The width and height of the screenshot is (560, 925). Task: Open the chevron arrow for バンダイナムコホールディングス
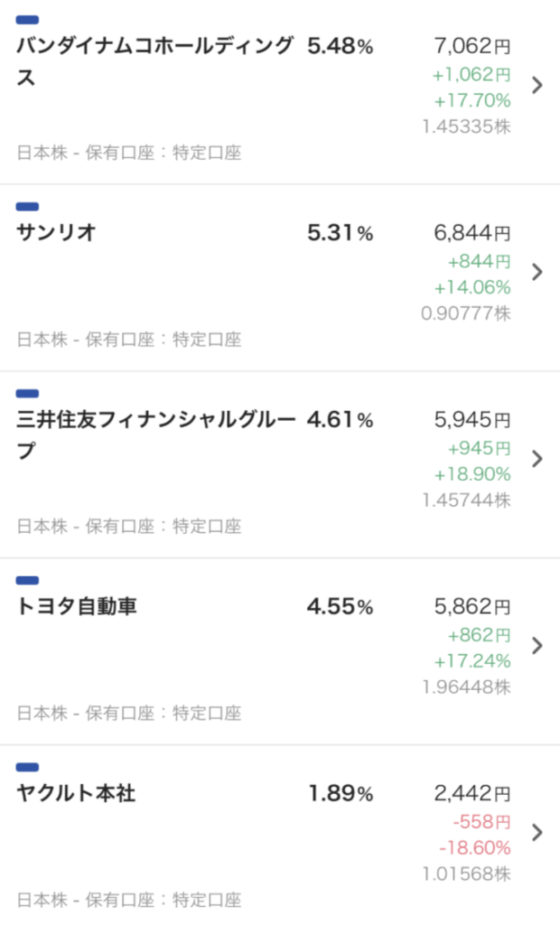(537, 86)
